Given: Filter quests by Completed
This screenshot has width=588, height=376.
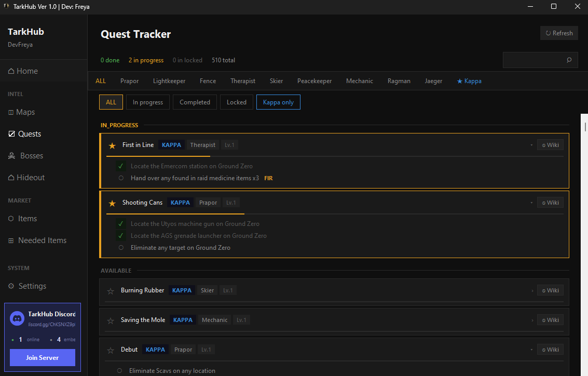Looking at the screenshot, I should coord(195,102).
